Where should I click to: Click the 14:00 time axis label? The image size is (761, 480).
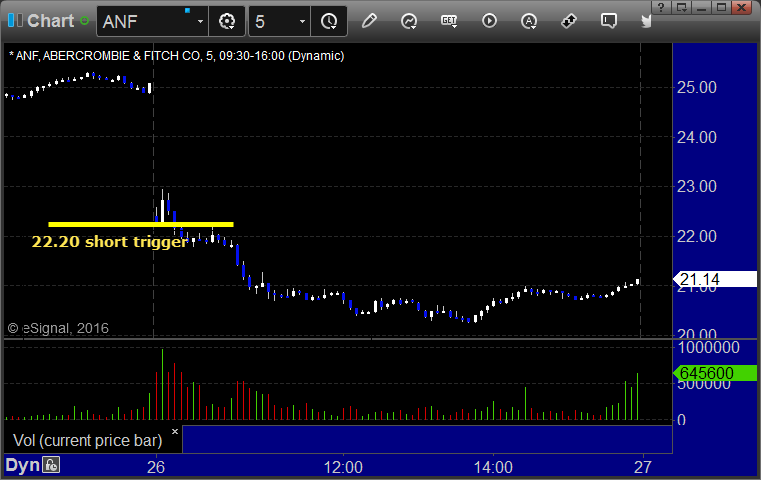pyautogui.click(x=493, y=467)
